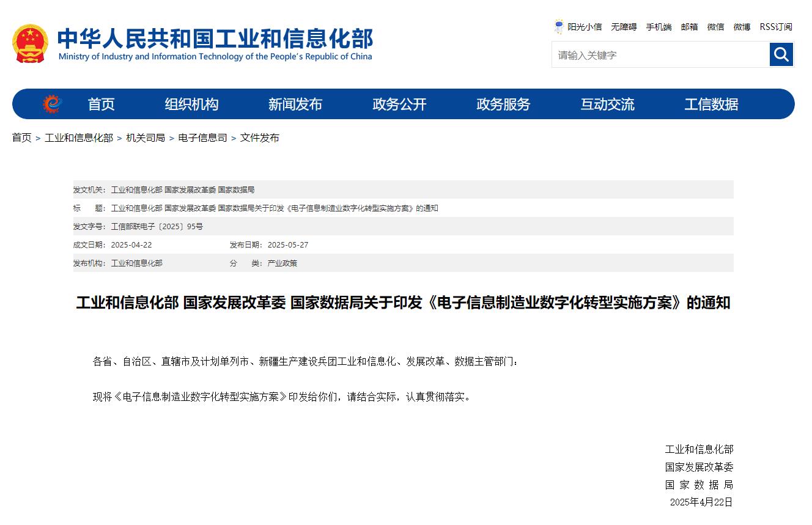The width and height of the screenshot is (812, 525).
Task: Click signature line 工业和信息化部 at bottom
Action: 699,449
